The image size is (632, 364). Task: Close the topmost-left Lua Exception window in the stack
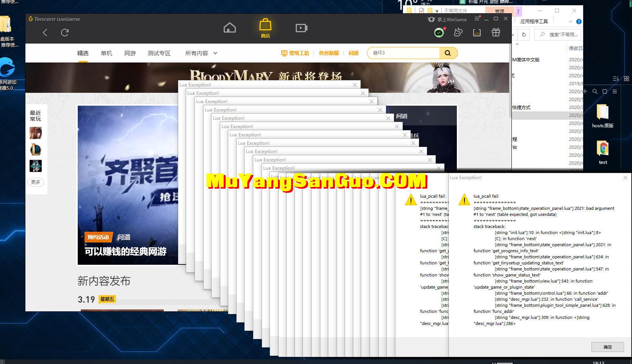pos(355,85)
